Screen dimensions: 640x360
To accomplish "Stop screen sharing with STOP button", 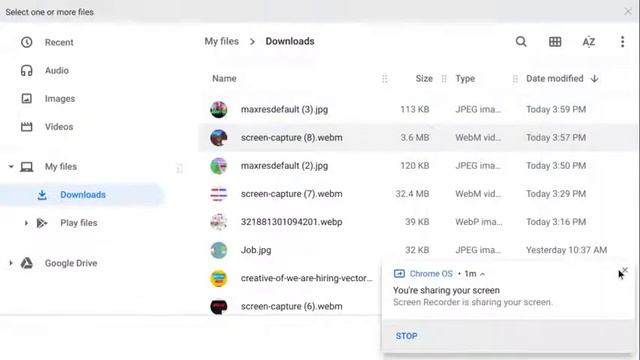I will (x=407, y=336).
